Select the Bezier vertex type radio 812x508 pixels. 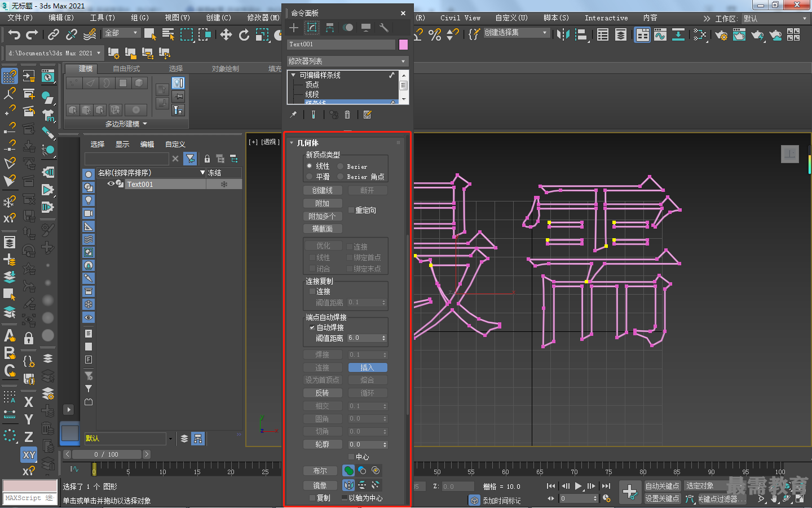(341, 167)
